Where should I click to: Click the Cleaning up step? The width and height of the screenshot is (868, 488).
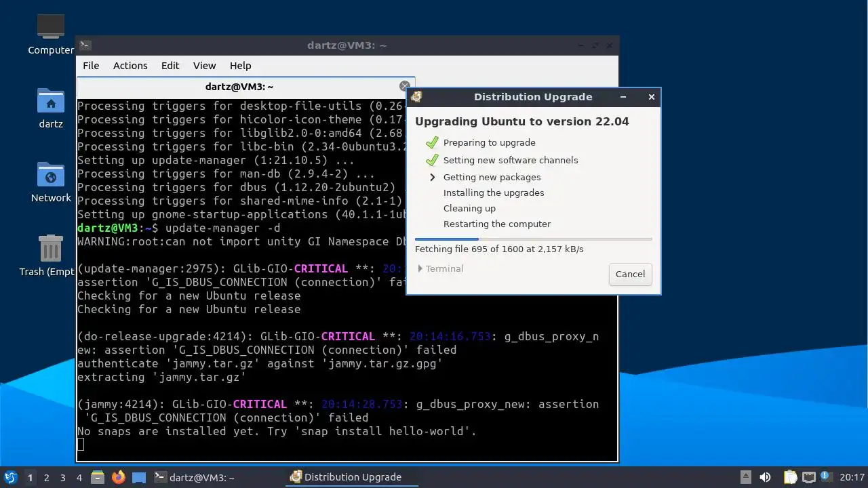click(x=469, y=208)
